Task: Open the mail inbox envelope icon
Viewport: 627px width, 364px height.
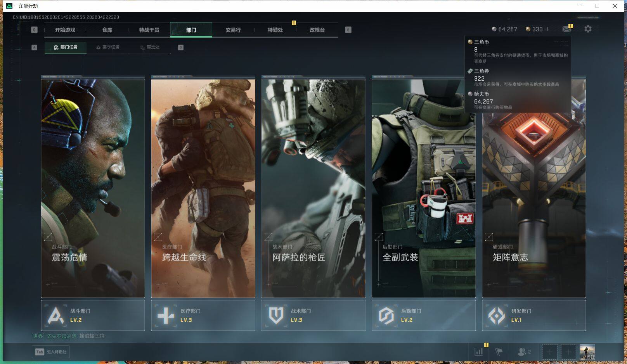Action: point(566,29)
